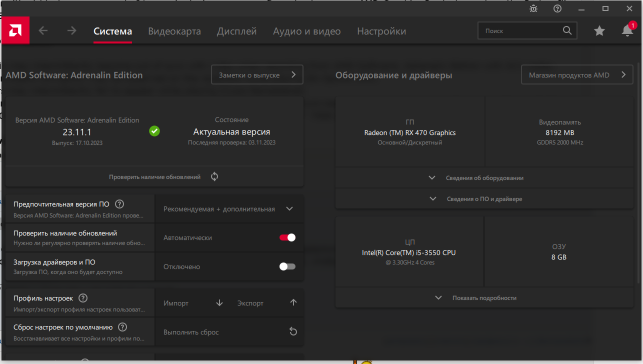
Task: Go to the Настройки tab
Action: click(x=381, y=31)
